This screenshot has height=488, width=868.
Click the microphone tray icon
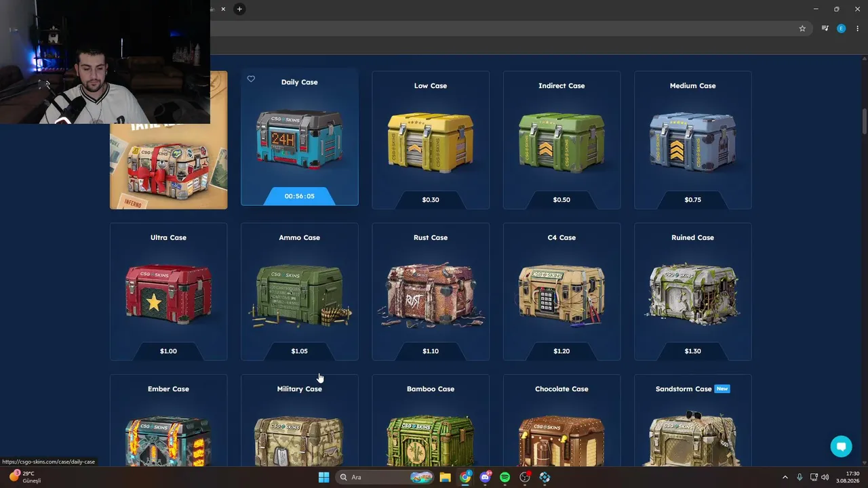[800, 477]
